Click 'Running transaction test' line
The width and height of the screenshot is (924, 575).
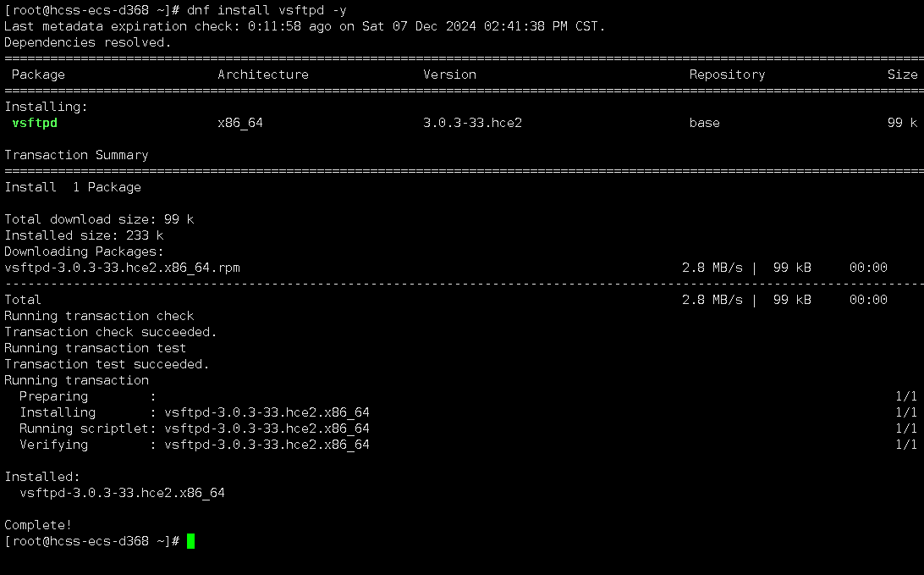(96, 348)
